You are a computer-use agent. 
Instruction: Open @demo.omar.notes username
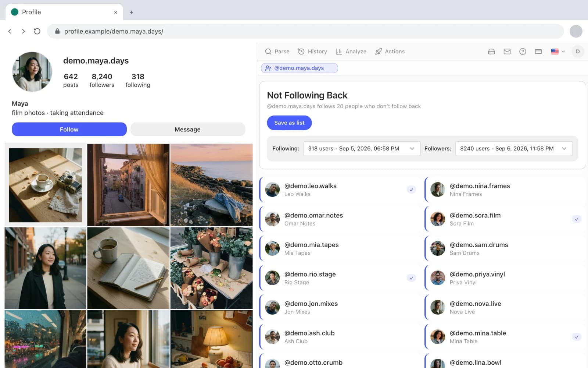[x=313, y=216]
